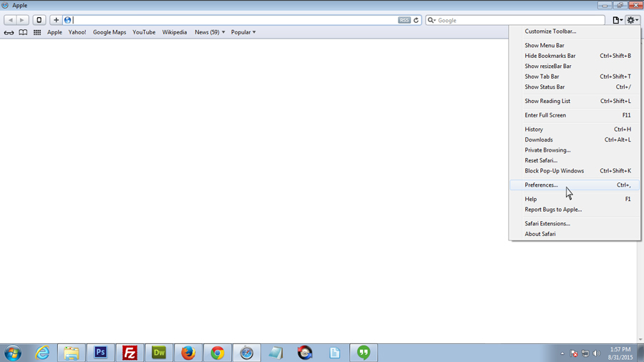Show all bookmarks with the book icon

pos(23,32)
